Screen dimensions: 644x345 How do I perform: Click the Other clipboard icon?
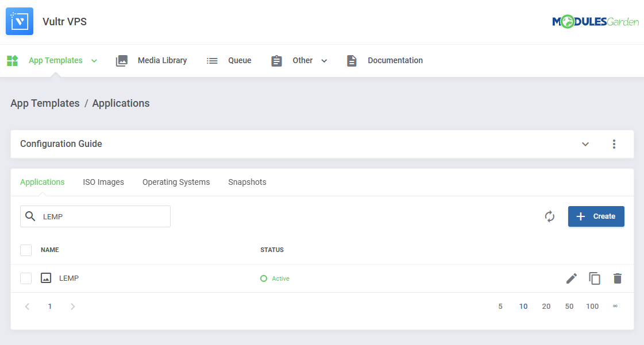point(276,61)
